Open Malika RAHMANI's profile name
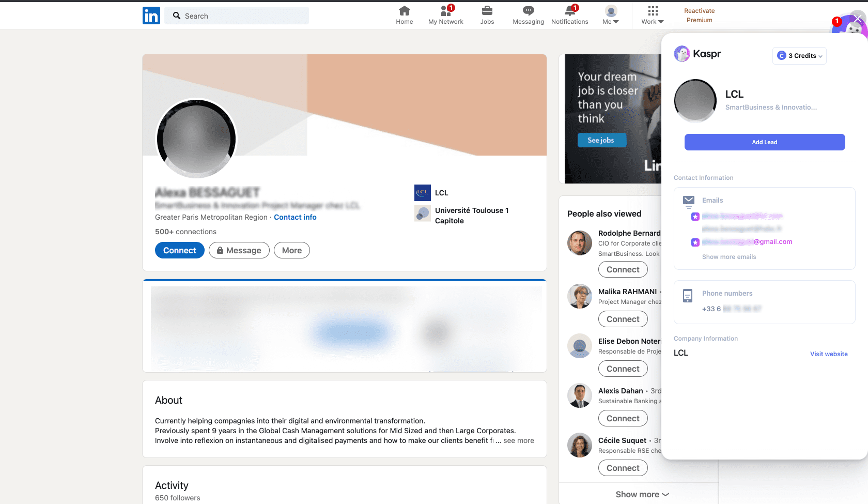The height and width of the screenshot is (504, 868). pyautogui.click(x=628, y=292)
